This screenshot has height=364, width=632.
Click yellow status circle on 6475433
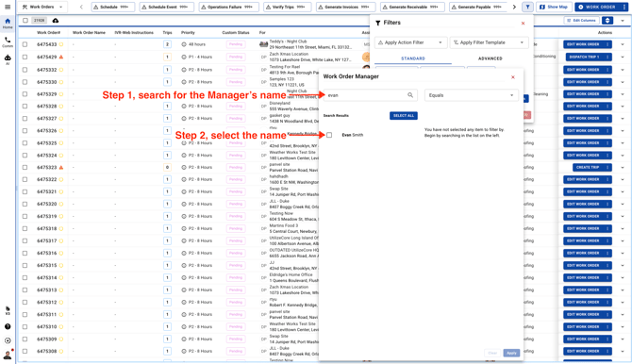point(61,44)
